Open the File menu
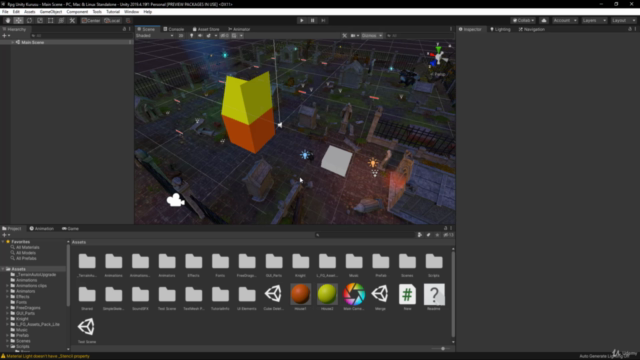The height and width of the screenshot is (360, 640). (5, 12)
